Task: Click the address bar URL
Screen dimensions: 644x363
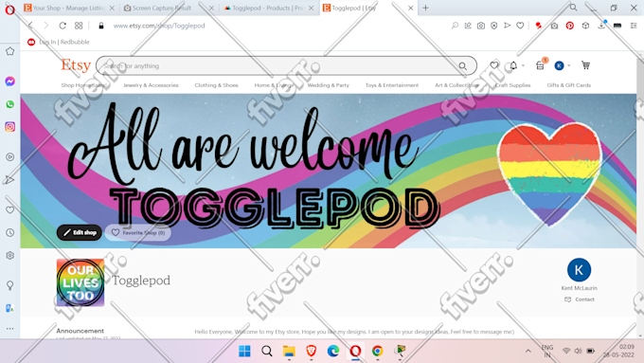Action: (x=159, y=26)
